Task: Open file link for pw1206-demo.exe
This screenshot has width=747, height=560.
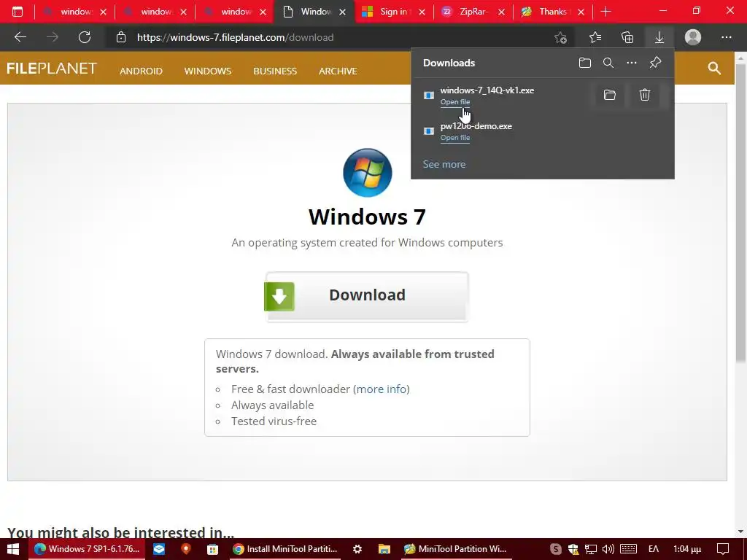Action: [455, 138]
